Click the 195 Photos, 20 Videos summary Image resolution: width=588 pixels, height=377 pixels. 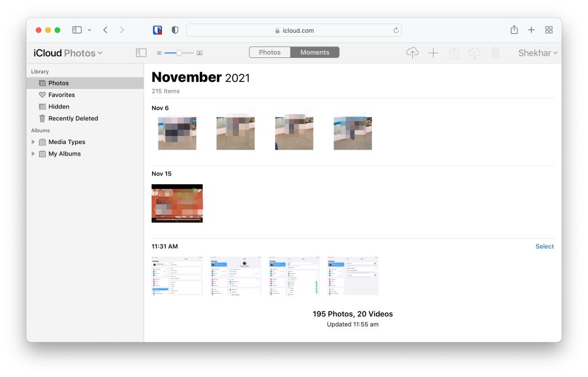coord(353,314)
